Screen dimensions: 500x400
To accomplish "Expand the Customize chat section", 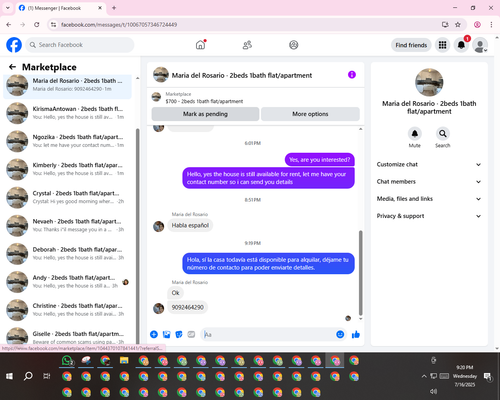I will [x=429, y=164].
